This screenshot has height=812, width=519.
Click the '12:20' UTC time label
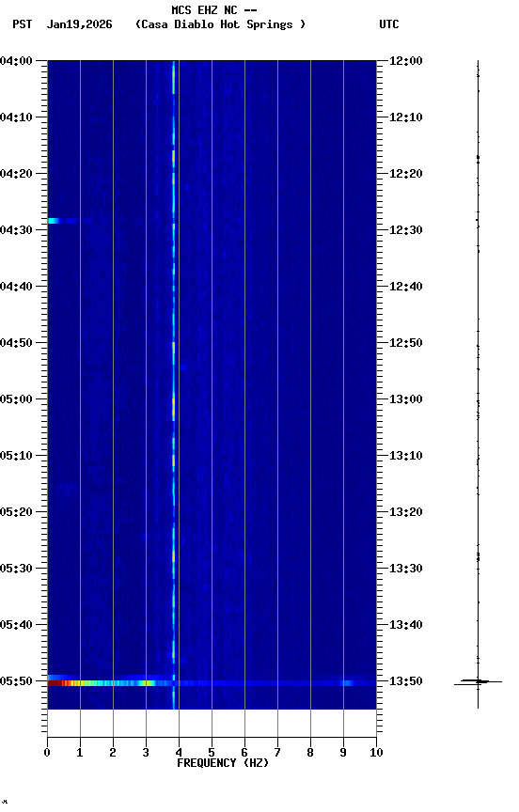pyautogui.click(x=406, y=174)
